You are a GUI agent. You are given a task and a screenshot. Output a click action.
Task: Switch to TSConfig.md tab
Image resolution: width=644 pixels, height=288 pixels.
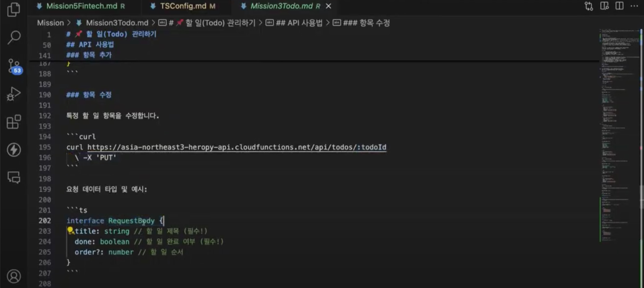[x=183, y=6]
